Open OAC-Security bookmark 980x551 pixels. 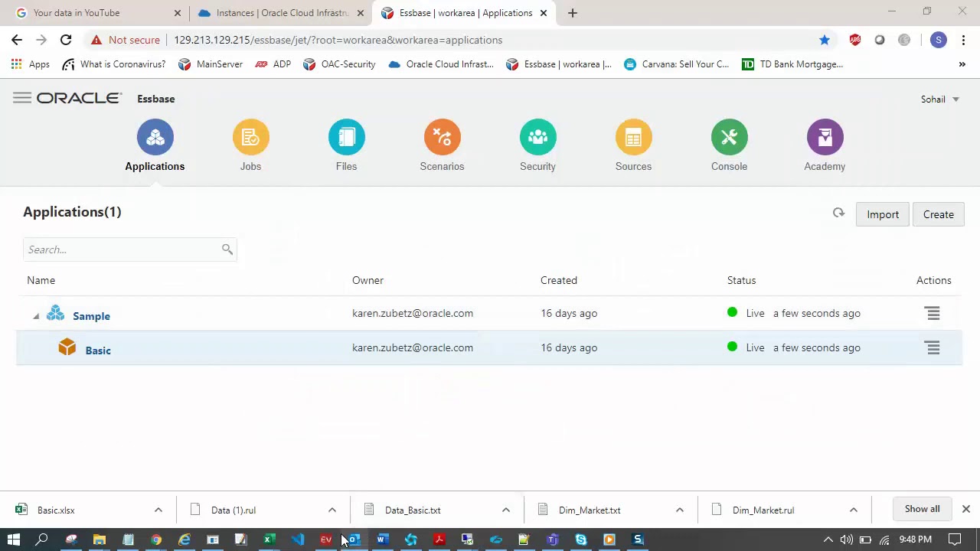click(x=339, y=64)
